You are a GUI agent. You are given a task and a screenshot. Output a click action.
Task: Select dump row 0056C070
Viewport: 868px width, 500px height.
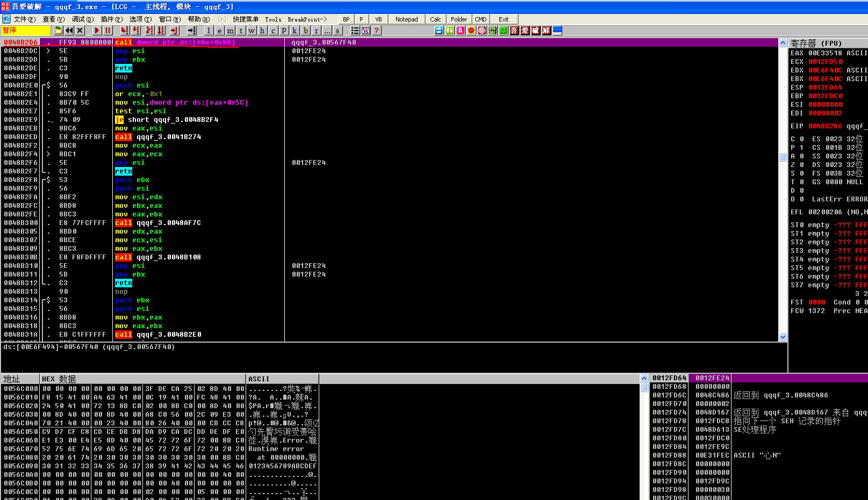[160, 449]
